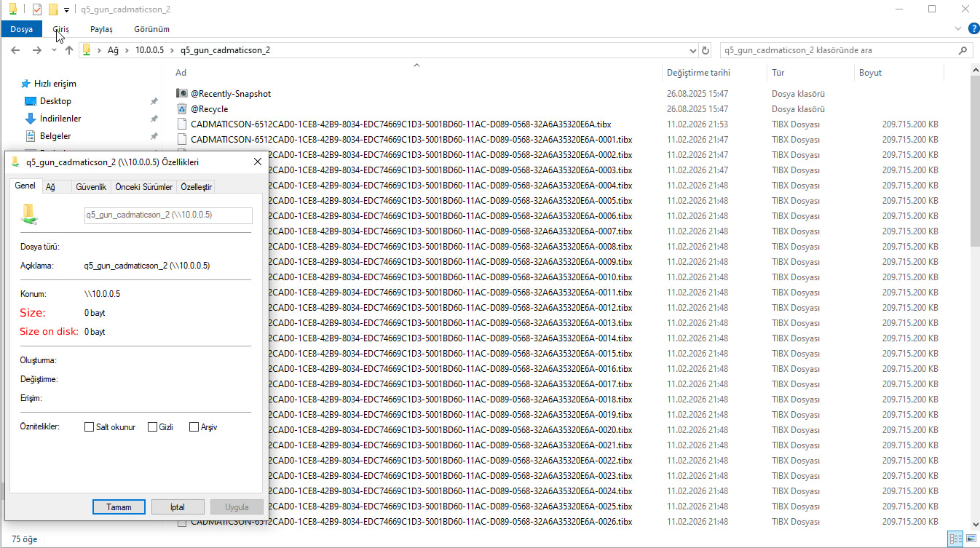Switch to the Güvenlik tab
Image resolution: width=980 pixels, height=548 pixels.
pos(91,187)
